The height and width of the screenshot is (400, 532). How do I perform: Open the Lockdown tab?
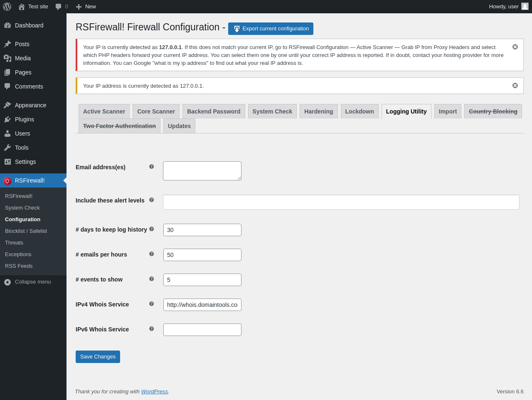pos(360,111)
